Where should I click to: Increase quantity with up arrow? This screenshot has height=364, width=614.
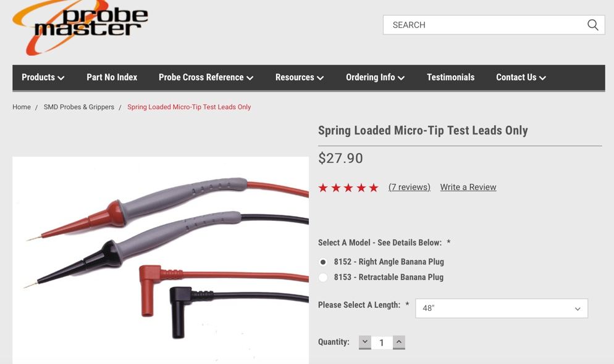click(x=398, y=342)
